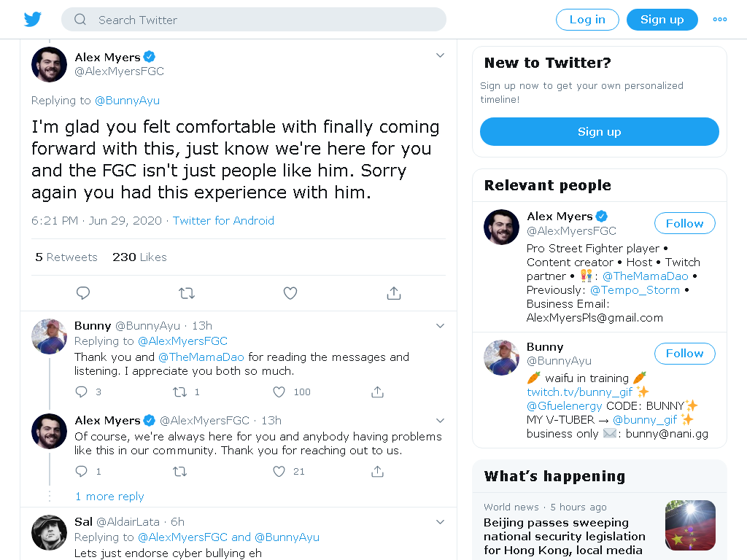
Task: Focus the Search Twitter field
Action: [x=254, y=20]
